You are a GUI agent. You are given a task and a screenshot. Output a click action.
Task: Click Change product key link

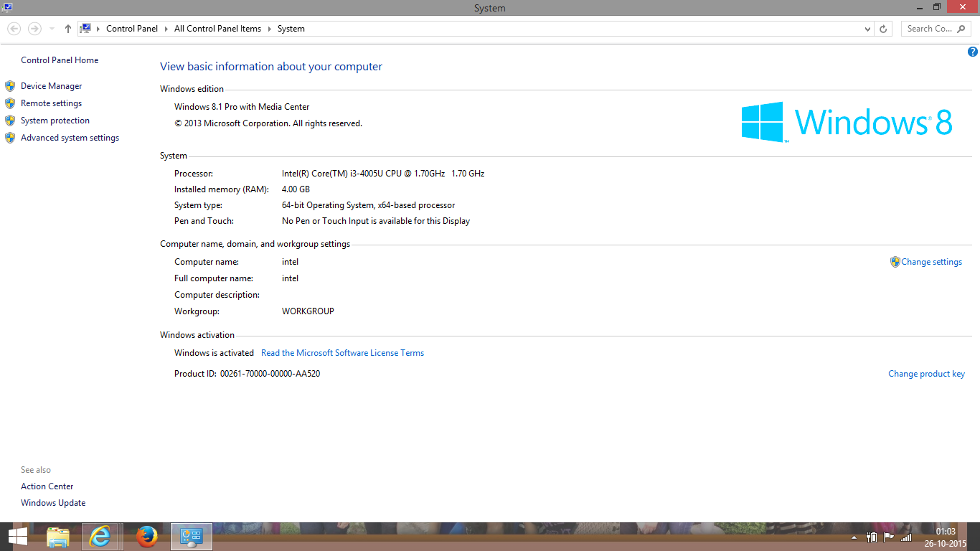coord(926,374)
